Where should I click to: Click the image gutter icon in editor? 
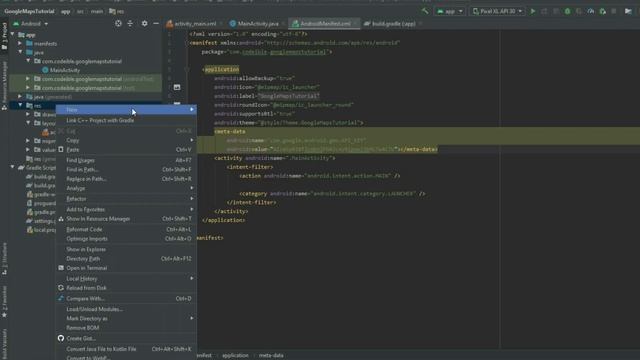pos(177,87)
